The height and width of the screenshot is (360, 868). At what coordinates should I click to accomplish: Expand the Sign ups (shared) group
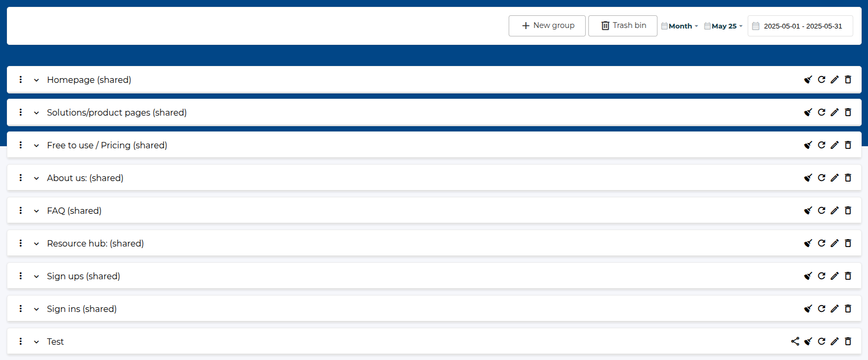pyautogui.click(x=36, y=277)
